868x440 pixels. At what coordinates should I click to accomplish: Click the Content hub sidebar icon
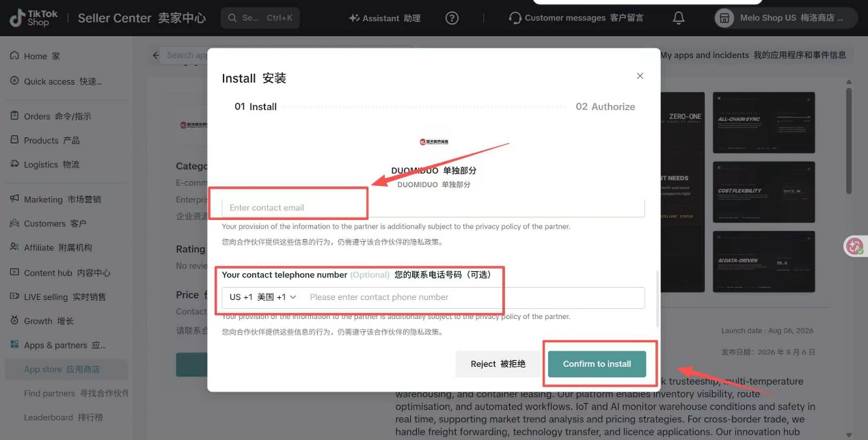click(x=14, y=272)
